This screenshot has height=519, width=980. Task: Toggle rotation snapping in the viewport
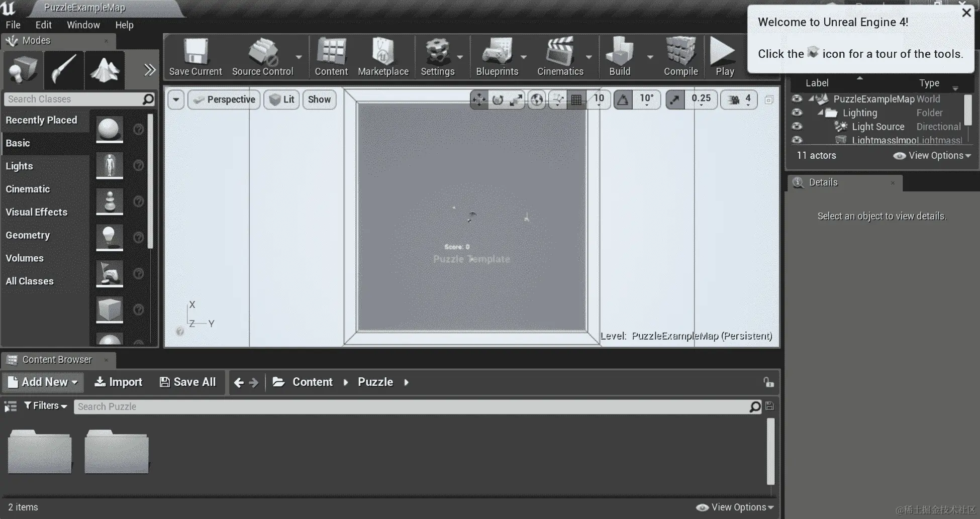tap(623, 99)
